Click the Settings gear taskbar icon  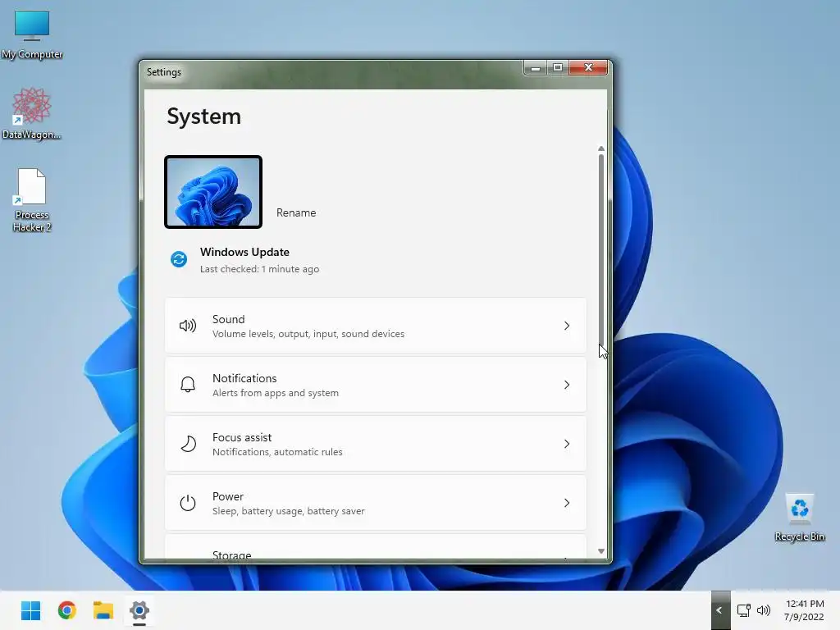[139, 610]
